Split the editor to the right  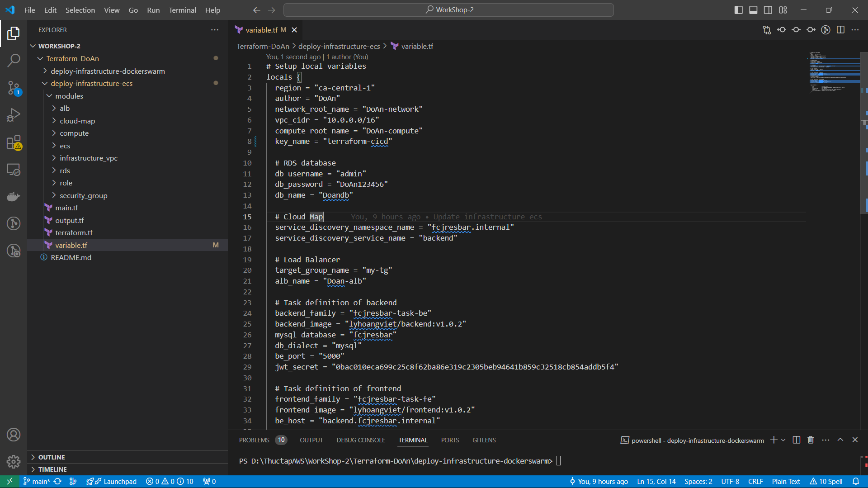click(840, 30)
